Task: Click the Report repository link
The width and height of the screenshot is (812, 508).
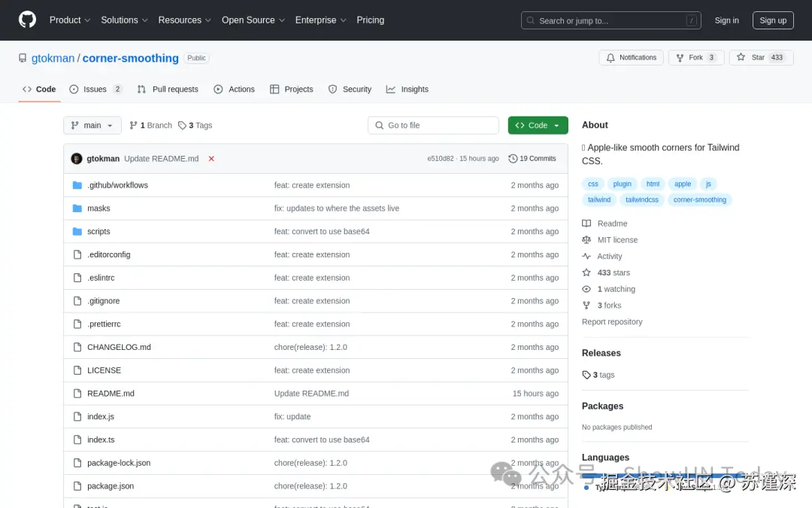Action: [612, 322]
